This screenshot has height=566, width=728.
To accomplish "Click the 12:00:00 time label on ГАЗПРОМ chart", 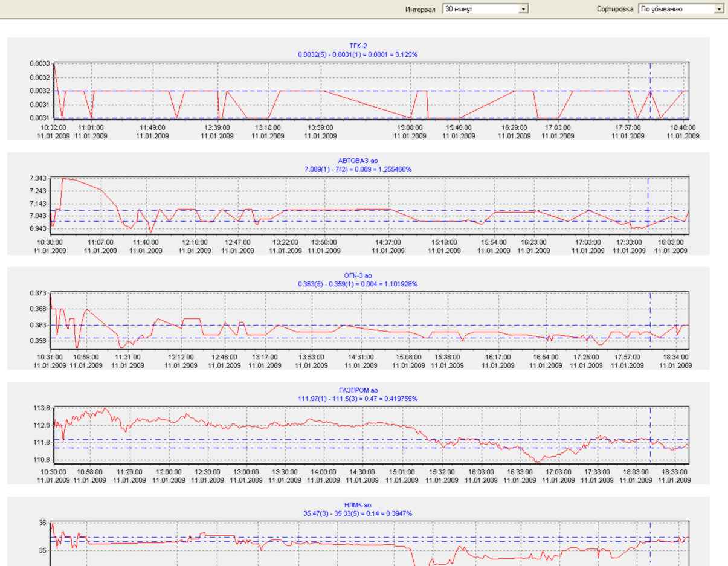I will (169, 472).
